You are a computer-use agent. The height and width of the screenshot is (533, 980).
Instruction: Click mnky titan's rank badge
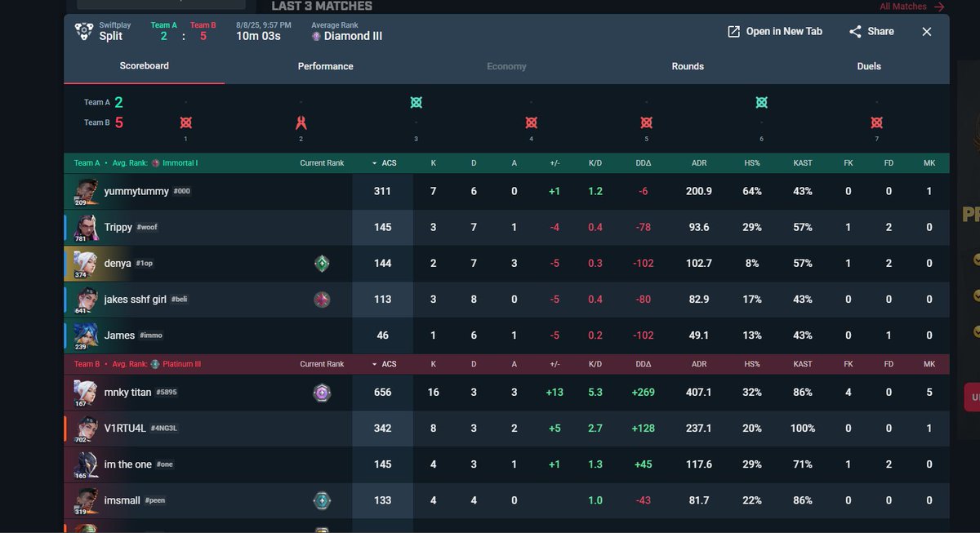pyautogui.click(x=322, y=393)
